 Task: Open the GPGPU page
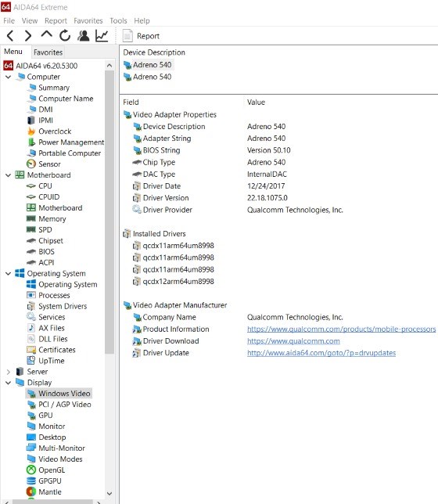[44, 481]
